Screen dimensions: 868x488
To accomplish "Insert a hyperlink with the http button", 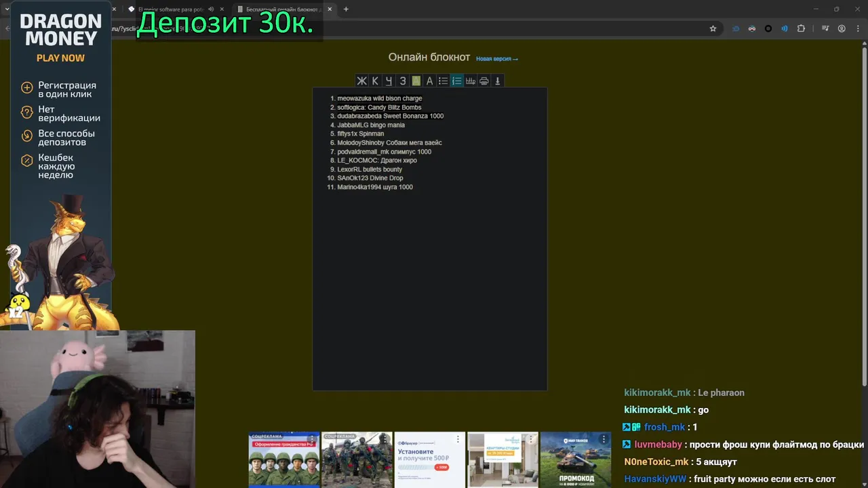I will [x=470, y=81].
